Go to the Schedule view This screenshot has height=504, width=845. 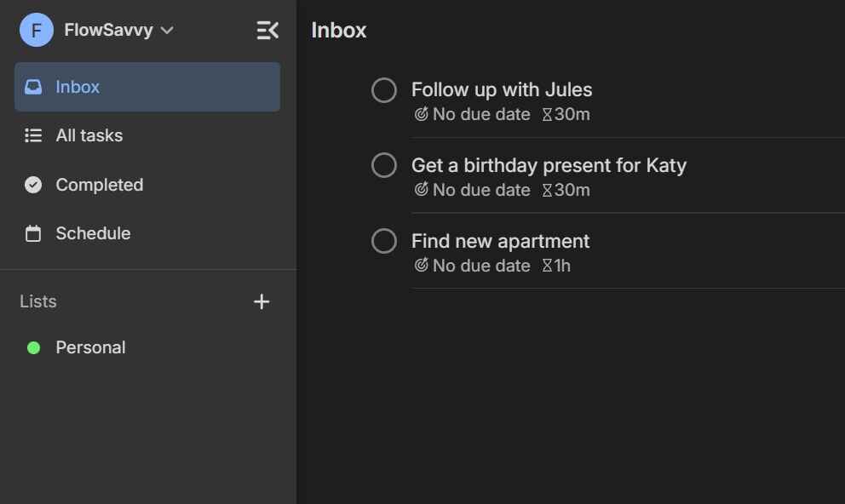pyautogui.click(x=92, y=232)
